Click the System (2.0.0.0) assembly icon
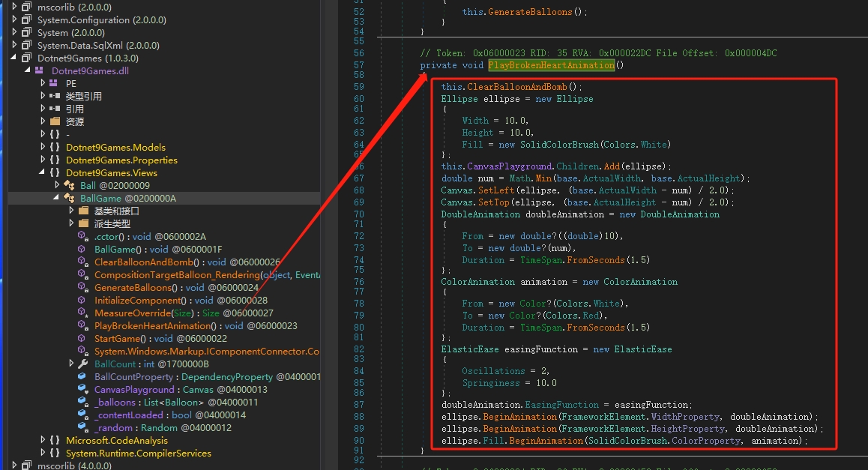 (x=26, y=32)
